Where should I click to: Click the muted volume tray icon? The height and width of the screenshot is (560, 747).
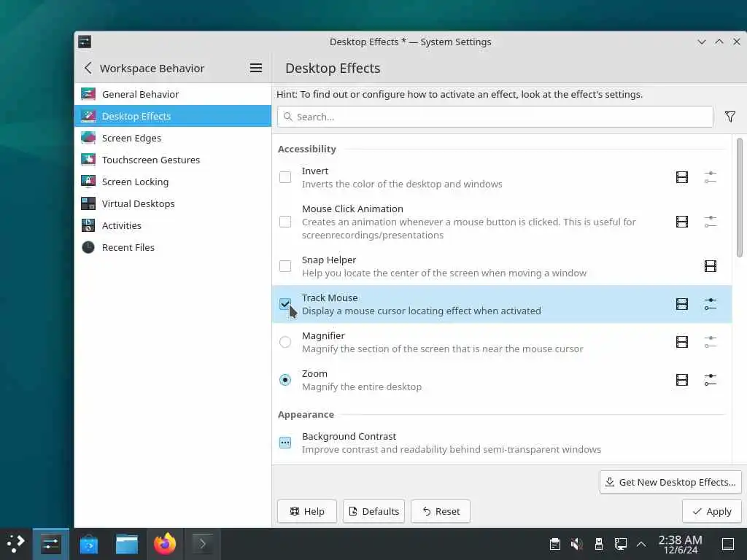point(576,544)
